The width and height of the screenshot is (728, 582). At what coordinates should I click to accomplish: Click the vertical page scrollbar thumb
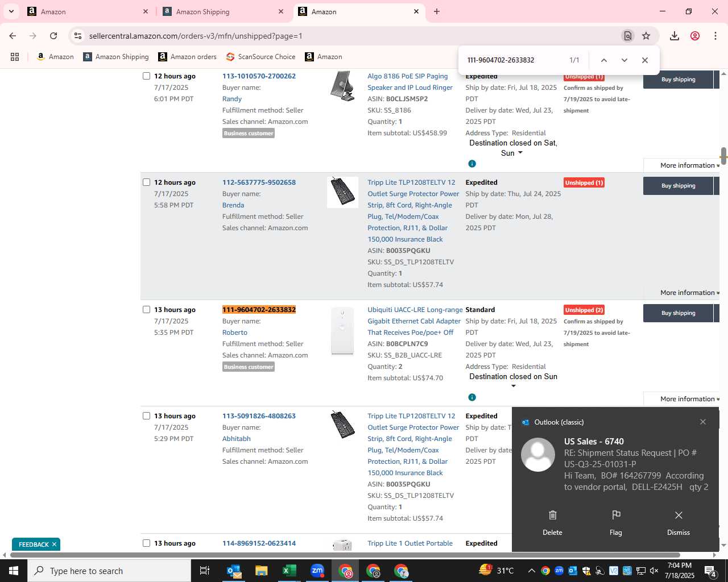point(723,156)
